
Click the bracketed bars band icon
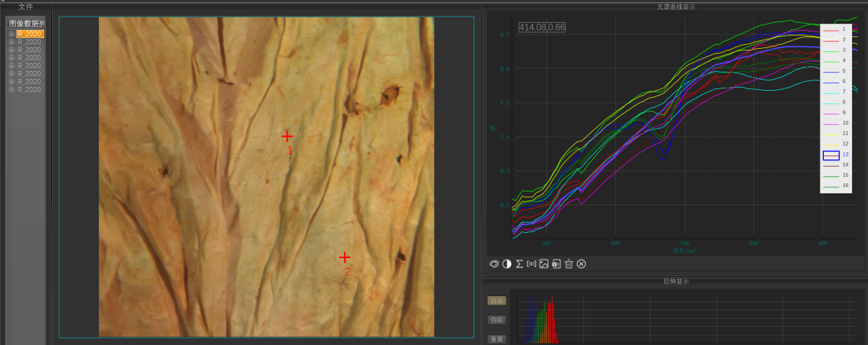[531, 264]
